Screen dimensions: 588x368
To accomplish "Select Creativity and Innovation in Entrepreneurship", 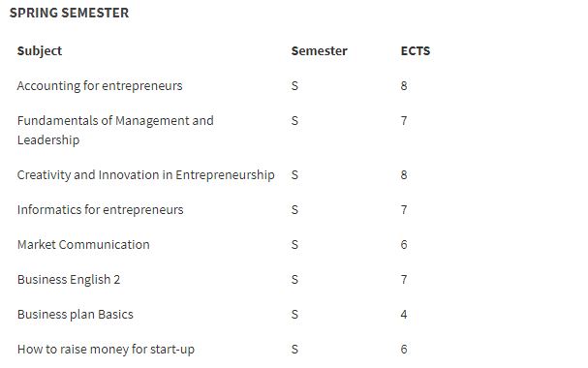I will tap(146, 175).
